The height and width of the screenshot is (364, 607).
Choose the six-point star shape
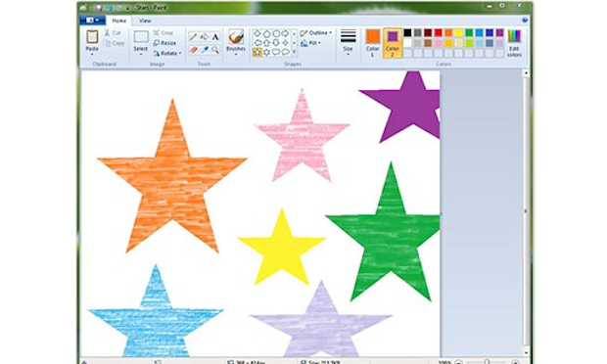(x=266, y=52)
